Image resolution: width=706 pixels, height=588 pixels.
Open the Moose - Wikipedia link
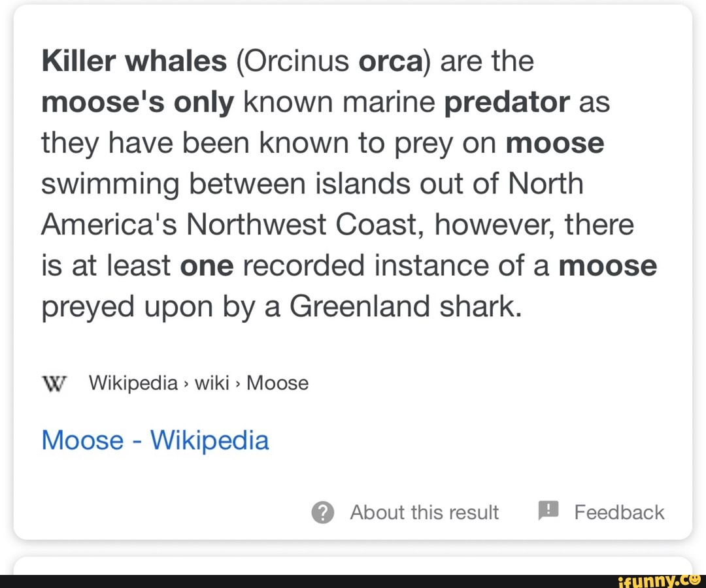pos(154,440)
